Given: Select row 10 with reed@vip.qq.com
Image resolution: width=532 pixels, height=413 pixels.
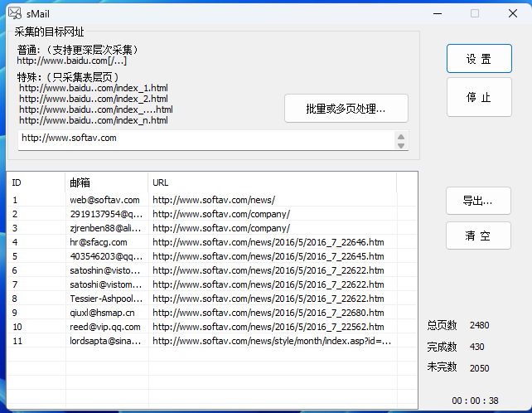Looking at the screenshot, I should pos(105,327).
